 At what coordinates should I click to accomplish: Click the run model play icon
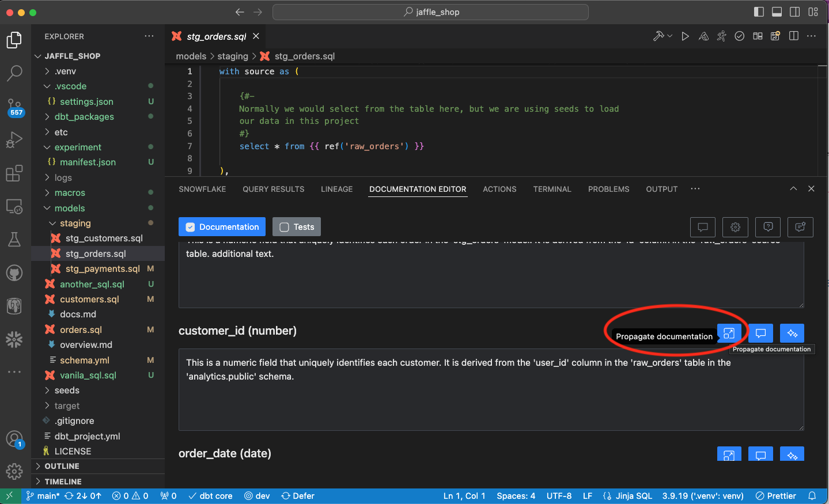(x=685, y=36)
